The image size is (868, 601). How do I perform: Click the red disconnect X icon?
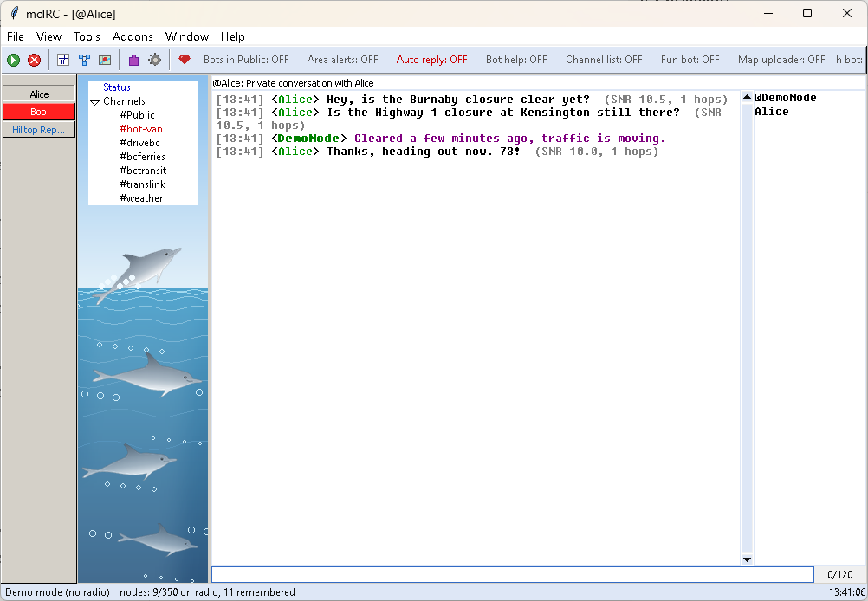click(x=35, y=60)
